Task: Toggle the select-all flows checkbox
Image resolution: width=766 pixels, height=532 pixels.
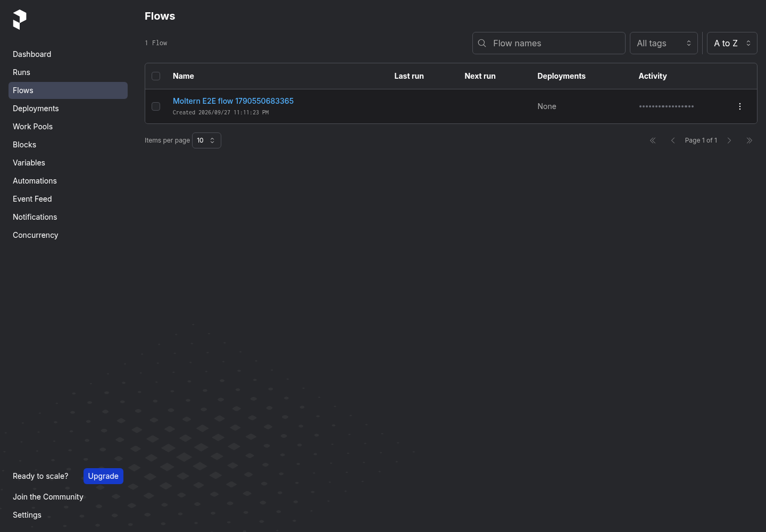Action: point(156,76)
